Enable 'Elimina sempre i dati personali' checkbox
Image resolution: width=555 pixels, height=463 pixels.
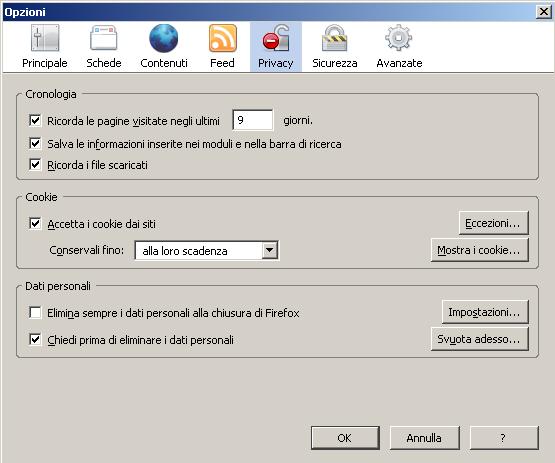[x=35, y=313]
